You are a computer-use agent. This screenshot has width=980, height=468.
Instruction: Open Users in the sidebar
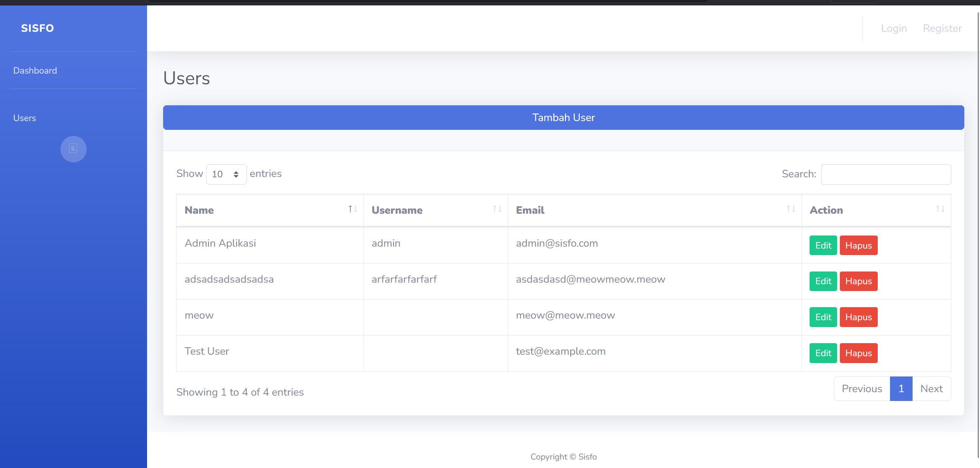[25, 118]
